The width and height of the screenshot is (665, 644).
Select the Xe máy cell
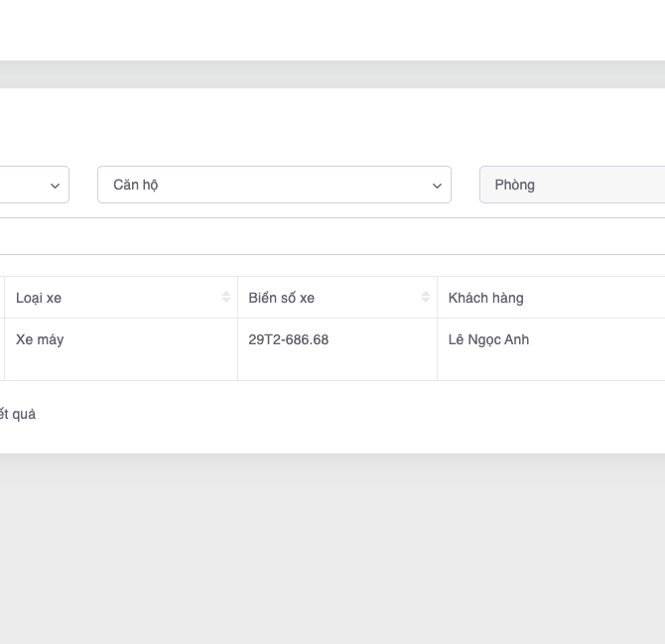tap(40, 339)
